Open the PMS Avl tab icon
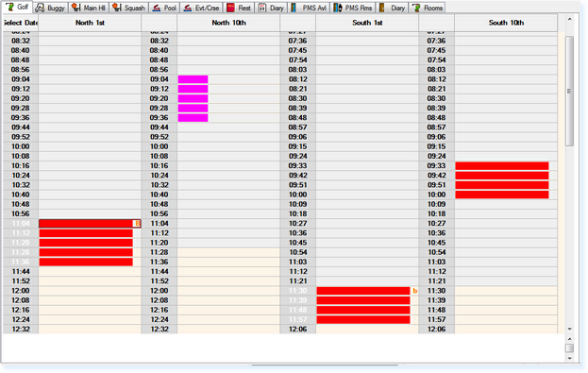Image resolution: width=588 pixels, height=373 pixels. click(294, 8)
